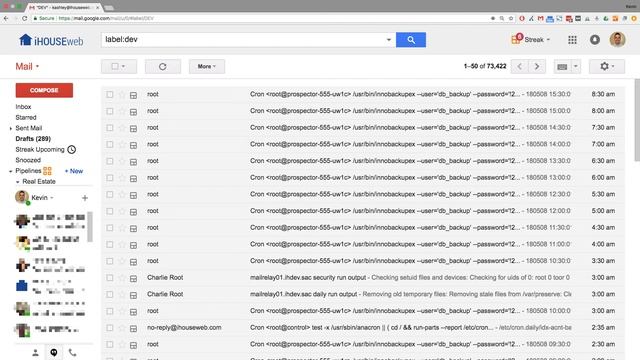Star the 8:00 am root email
The height and width of the screenshot is (360, 640).
[122, 111]
